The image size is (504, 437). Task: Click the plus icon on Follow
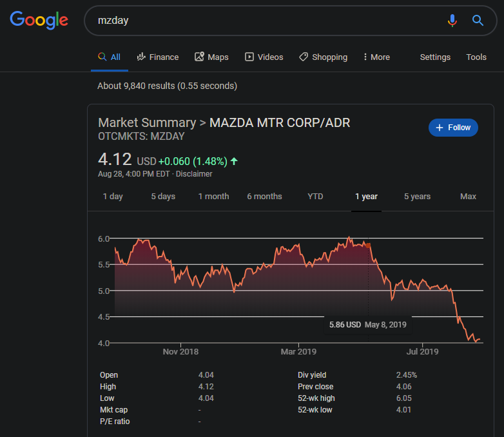440,128
